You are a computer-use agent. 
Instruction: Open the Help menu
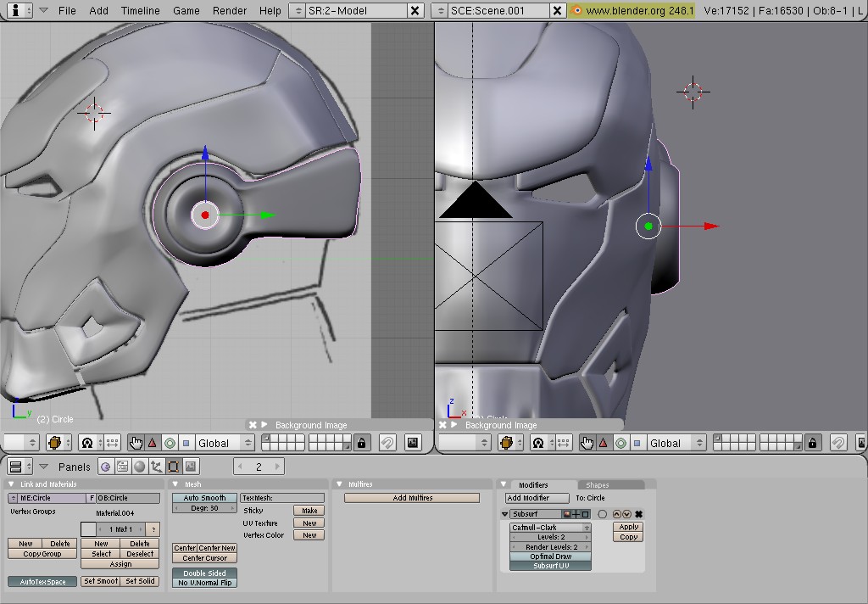pyautogui.click(x=270, y=10)
